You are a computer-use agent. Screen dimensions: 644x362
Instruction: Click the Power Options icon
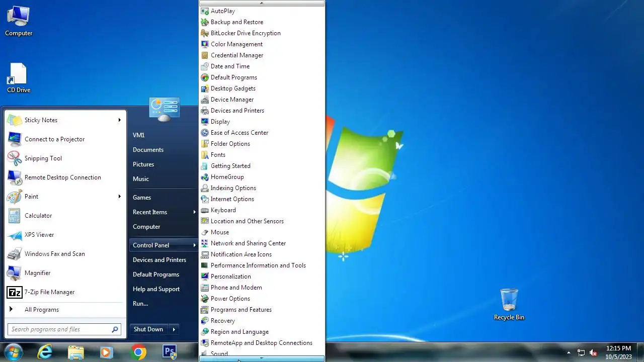(205, 299)
